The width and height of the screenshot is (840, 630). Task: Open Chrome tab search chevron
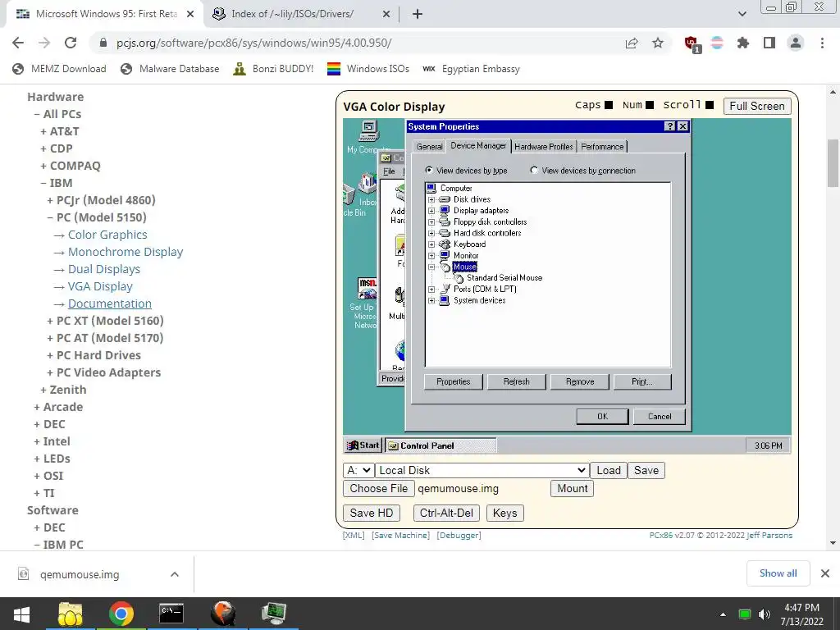(x=742, y=14)
